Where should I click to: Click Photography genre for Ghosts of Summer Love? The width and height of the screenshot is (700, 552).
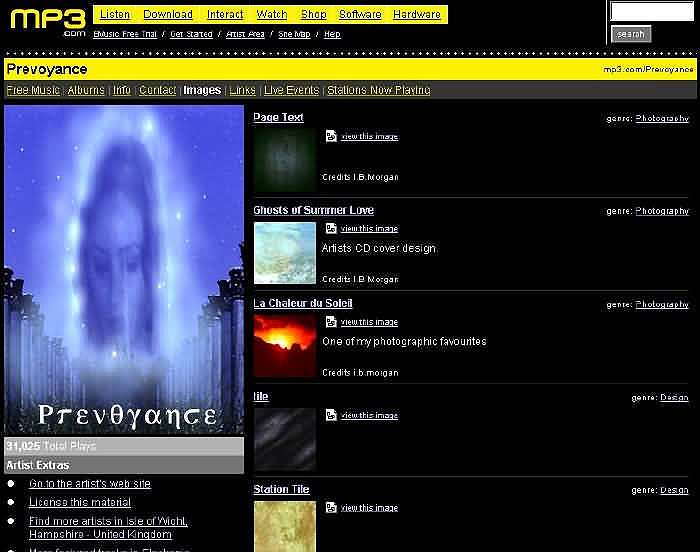click(662, 211)
